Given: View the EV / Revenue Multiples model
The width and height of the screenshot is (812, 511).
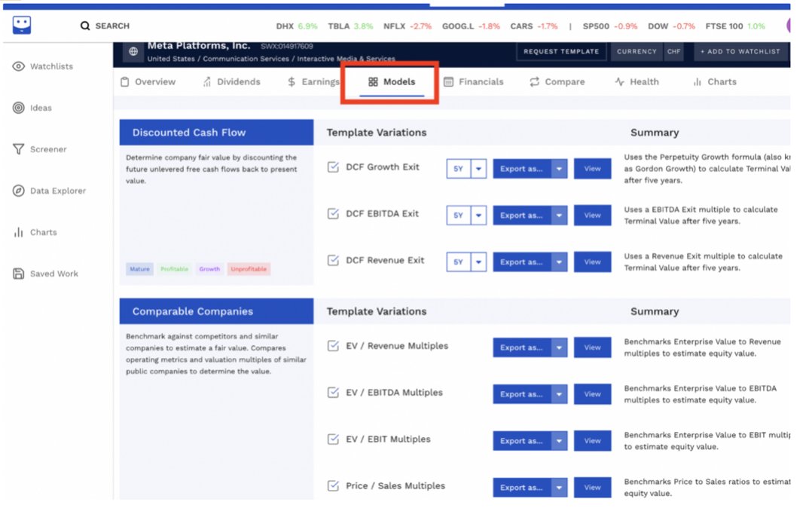Looking at the screenshot, I should click(592, 347).
